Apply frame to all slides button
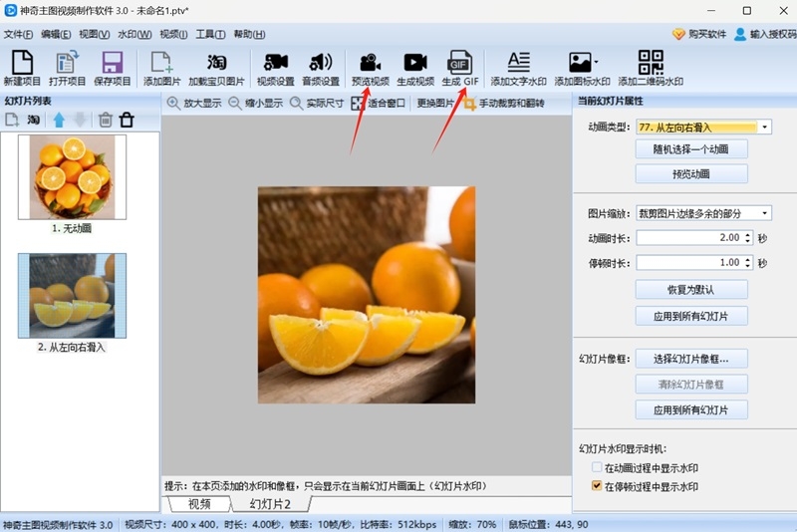This screenshot has width=797, height=532. pos(691,409)
